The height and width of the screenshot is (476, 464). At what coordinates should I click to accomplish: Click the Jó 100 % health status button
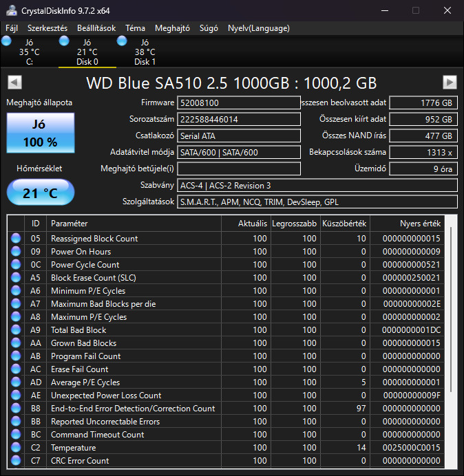point(41,133)
